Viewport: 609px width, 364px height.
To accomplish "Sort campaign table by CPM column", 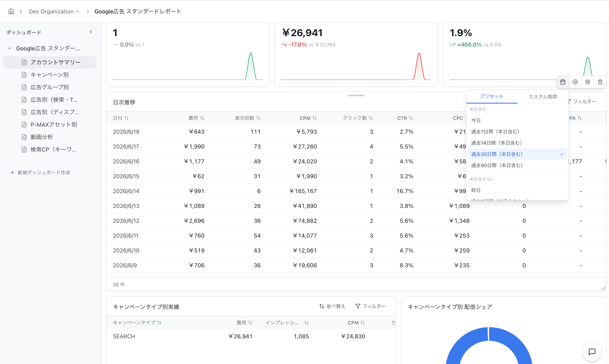I will pyautogui.click(x=356, y=323).
